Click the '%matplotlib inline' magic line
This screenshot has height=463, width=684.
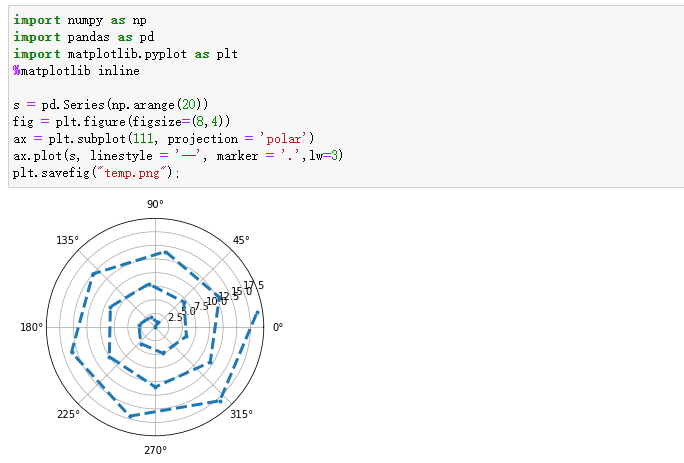pyautogui.click(x=76, y=71)
